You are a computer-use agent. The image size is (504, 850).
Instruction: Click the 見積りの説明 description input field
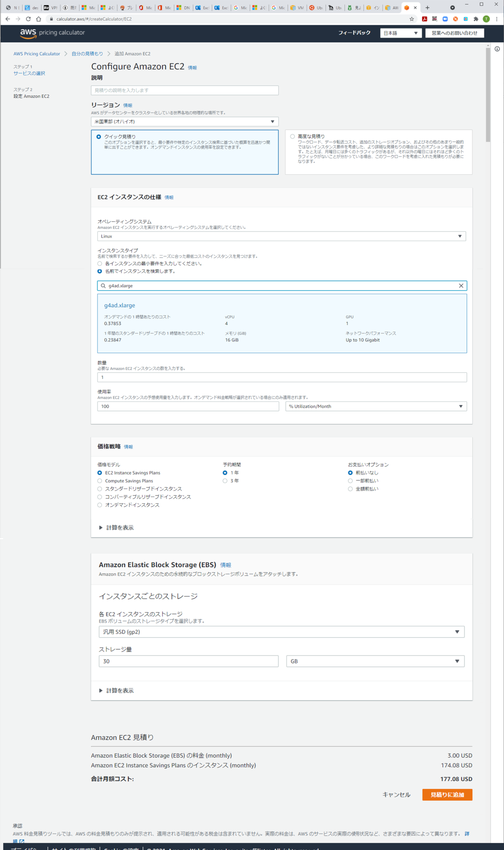184,90
